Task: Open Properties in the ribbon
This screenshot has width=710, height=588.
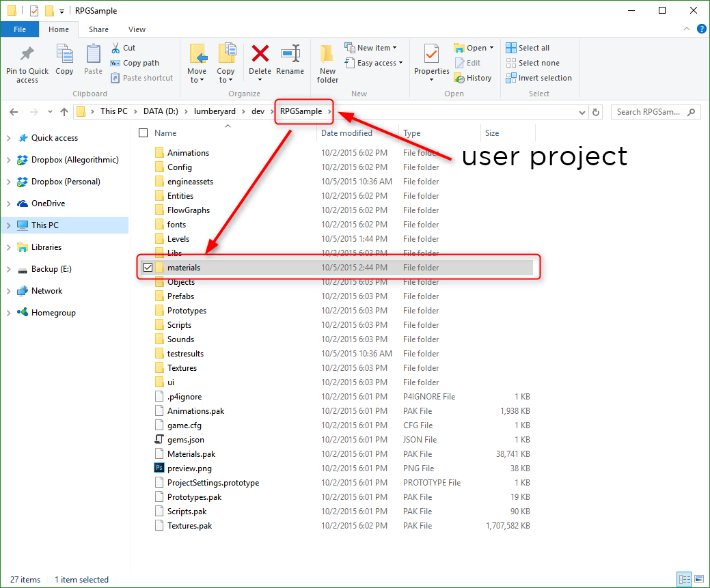Action: [431, 62]
